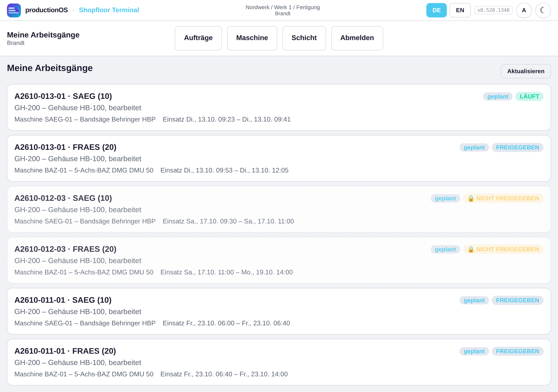Click Einsatz Di., 13.10. 09:23 time text
The height and width of the screenshot is (392, 558).
[x=226, y=119]
